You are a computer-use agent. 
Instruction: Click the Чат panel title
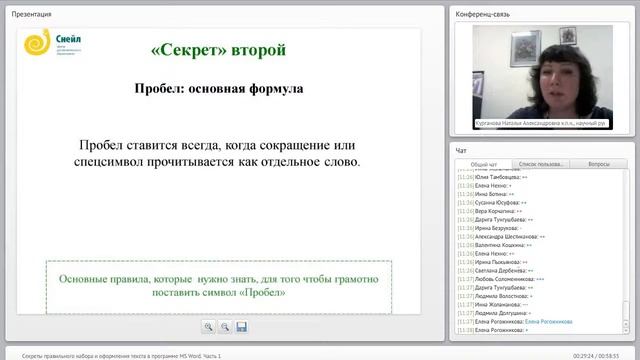click(461, 151)
